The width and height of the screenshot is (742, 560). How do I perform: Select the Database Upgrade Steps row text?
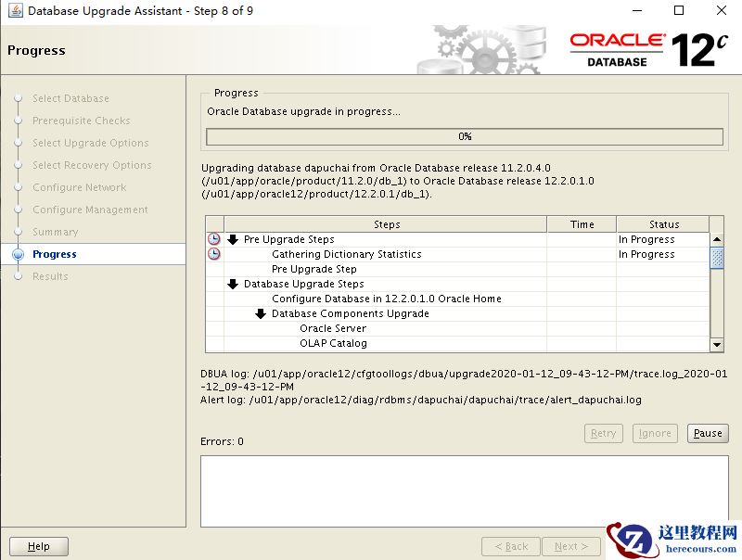[304, 284]
